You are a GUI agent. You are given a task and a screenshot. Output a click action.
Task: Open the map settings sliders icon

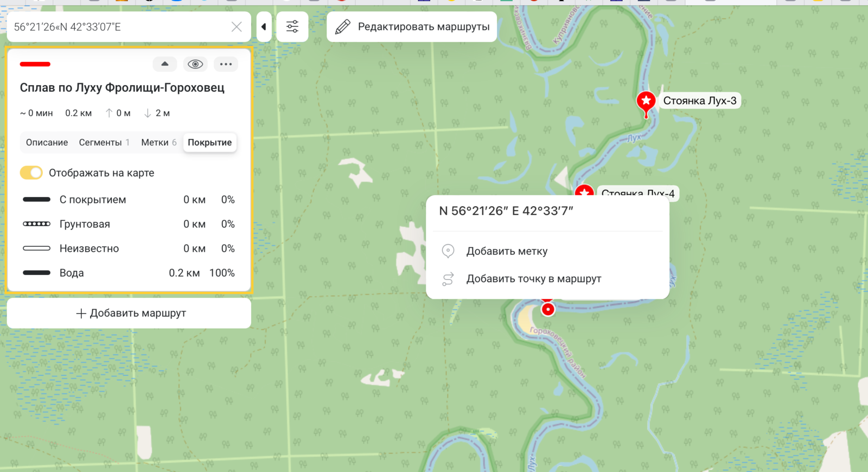(x=292, y=27)
